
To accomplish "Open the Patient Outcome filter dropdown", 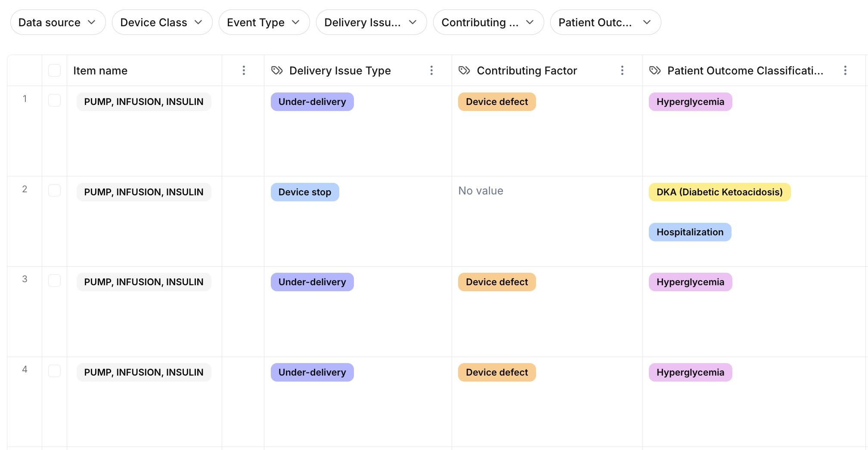I will coord(605,22).
